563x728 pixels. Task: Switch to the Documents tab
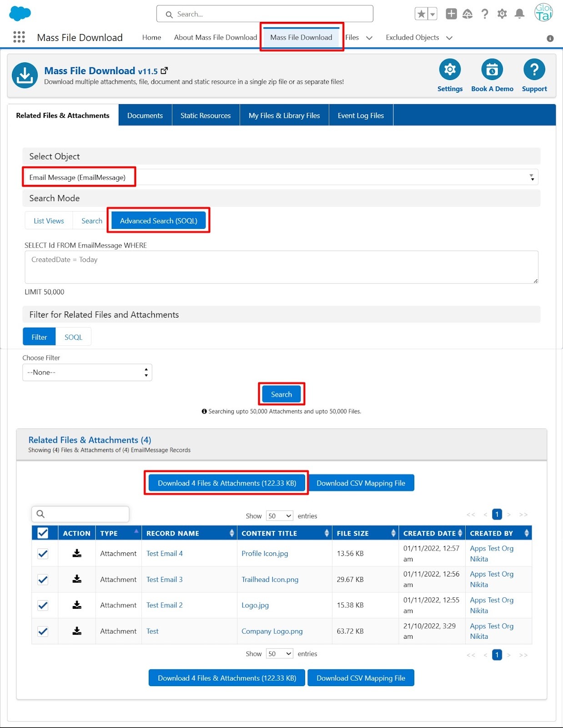(x=145, y=115)
